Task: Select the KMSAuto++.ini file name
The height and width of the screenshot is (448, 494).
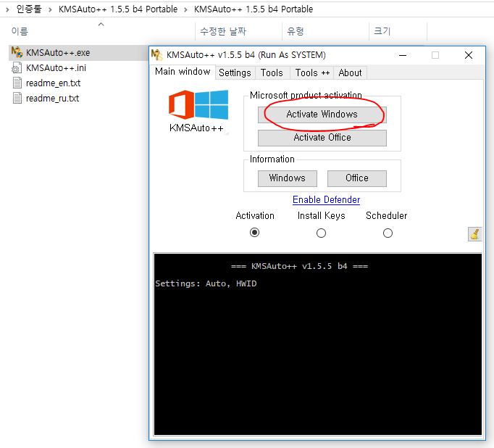Action: (56, 68)
